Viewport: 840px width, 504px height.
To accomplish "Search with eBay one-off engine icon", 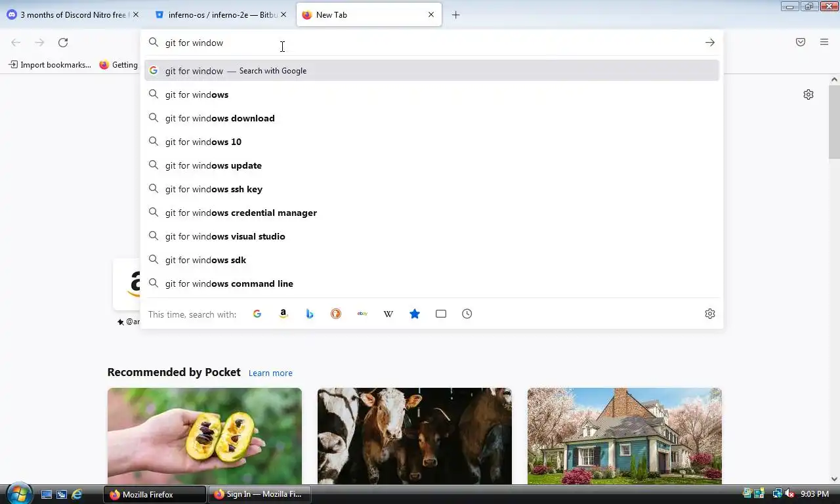I will coord(362,314).
